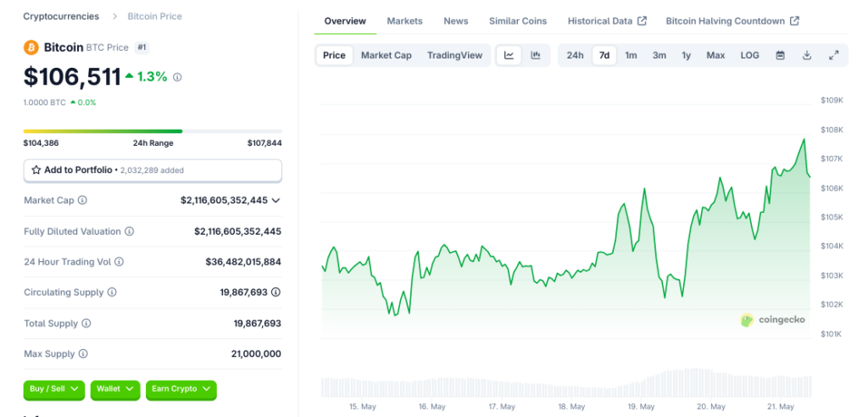Click the info icon beside Circulating Supply label

pyautogui.click(x=112, y=292)
